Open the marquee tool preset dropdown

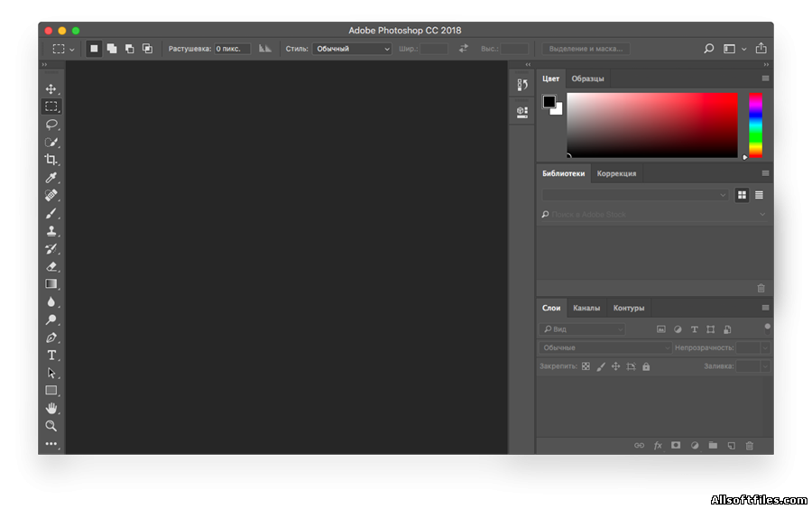point(72,50)
